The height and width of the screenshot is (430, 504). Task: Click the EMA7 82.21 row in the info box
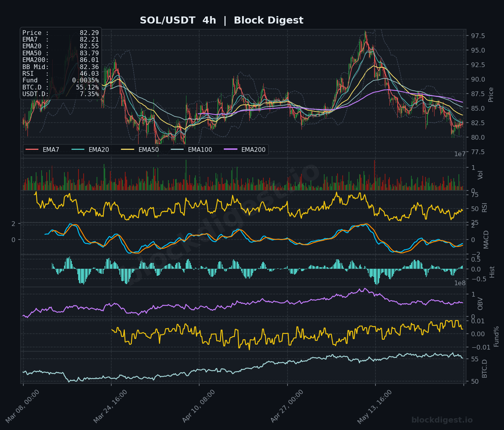pyautogui.click(x=60, y=40)
